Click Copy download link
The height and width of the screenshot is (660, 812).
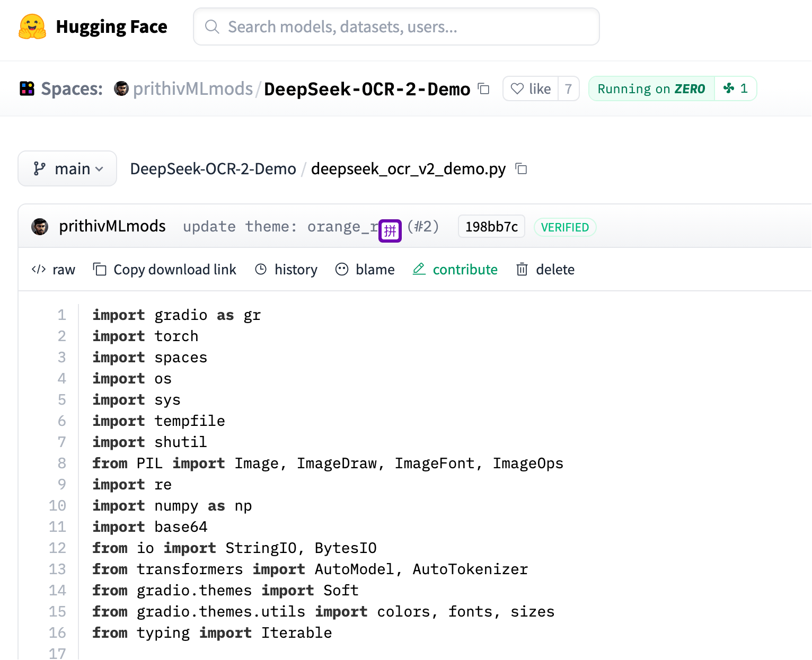(165, 270)
